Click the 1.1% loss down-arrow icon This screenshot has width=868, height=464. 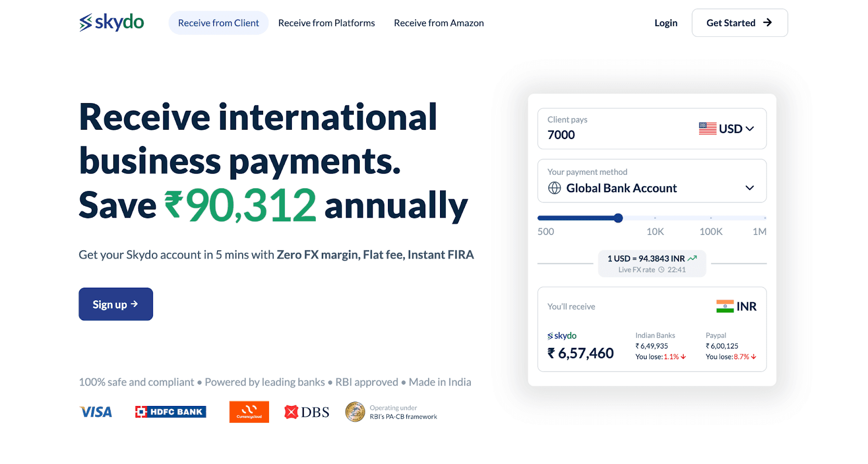684,357
